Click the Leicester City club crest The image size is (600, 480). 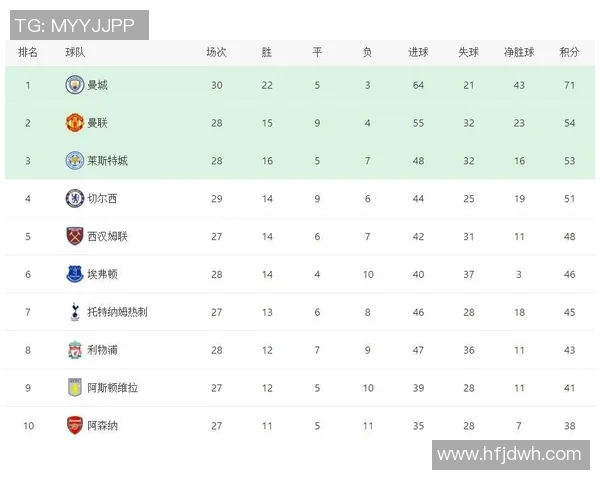[74, 161]
